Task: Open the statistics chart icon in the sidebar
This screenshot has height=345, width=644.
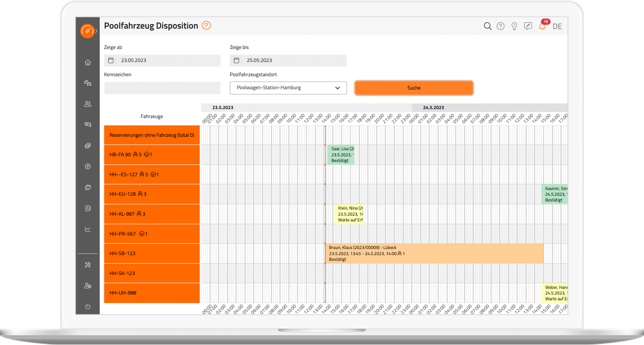Action: click(x=88, y=229)
